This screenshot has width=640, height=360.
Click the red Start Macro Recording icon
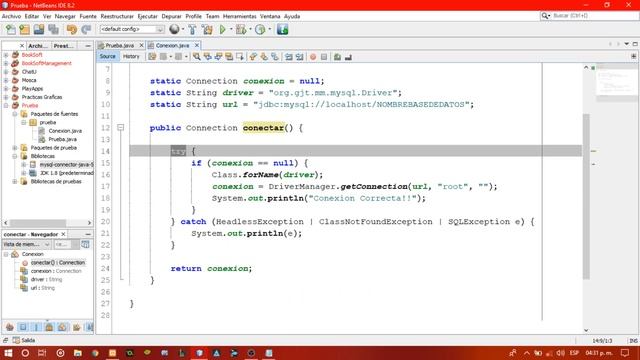click(x=313, y=57)
